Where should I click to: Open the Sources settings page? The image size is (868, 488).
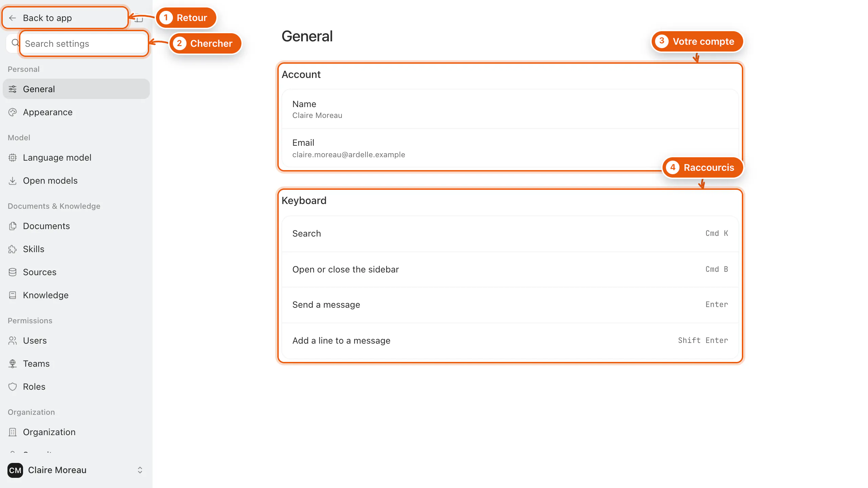coord(76,272)
